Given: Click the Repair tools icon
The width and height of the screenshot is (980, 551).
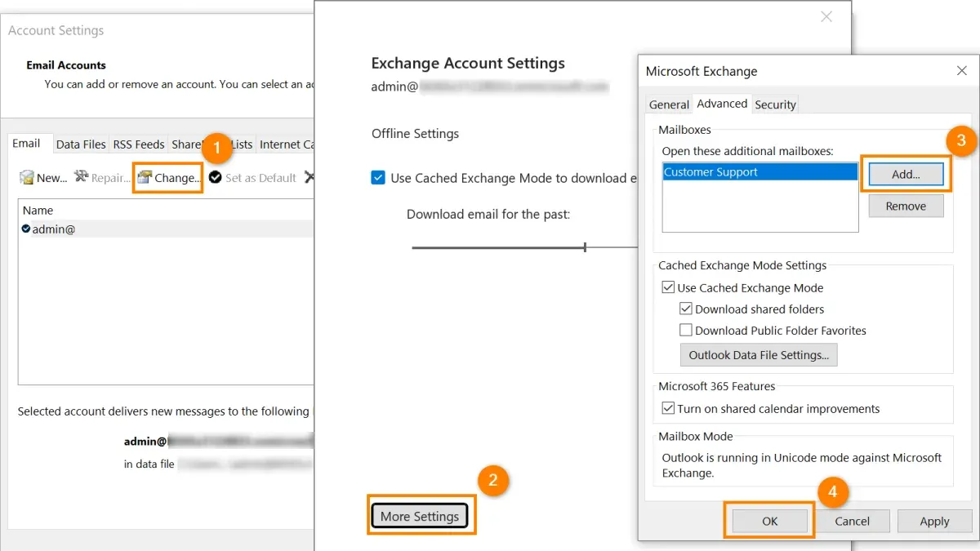Looking at the screenshot, I should click(81, 176).
